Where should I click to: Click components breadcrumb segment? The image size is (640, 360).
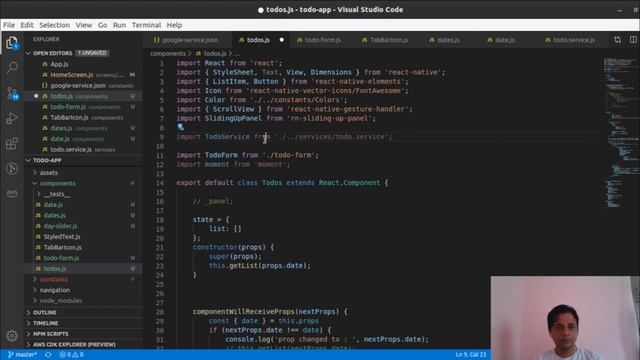[x=168, y=53]
